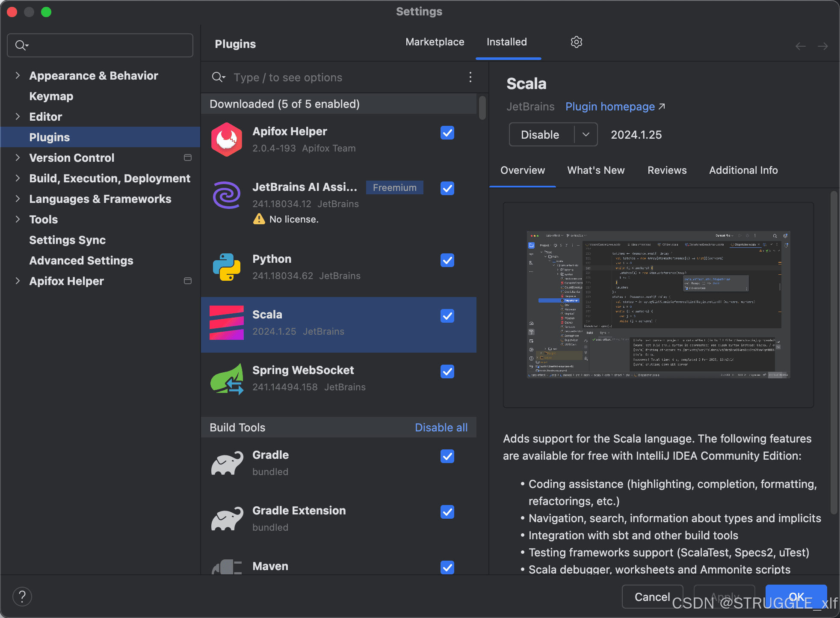The height and width of the screenshot is (618, 840).
Task: Open the Additional Info tab
Action: pos(743,170)
